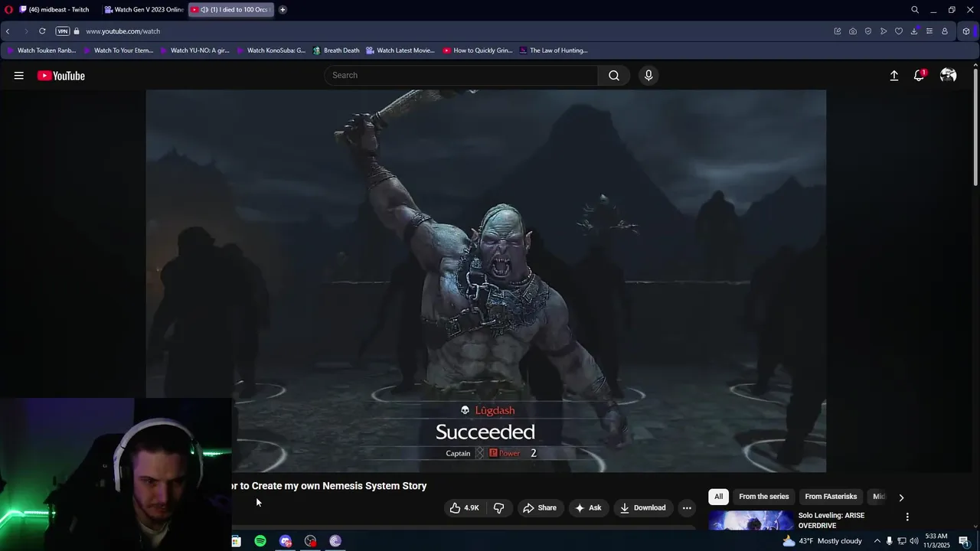Screen dimensions: 980x551
Task: Dislike the video with thumbs down
Action: coord(499,508)
